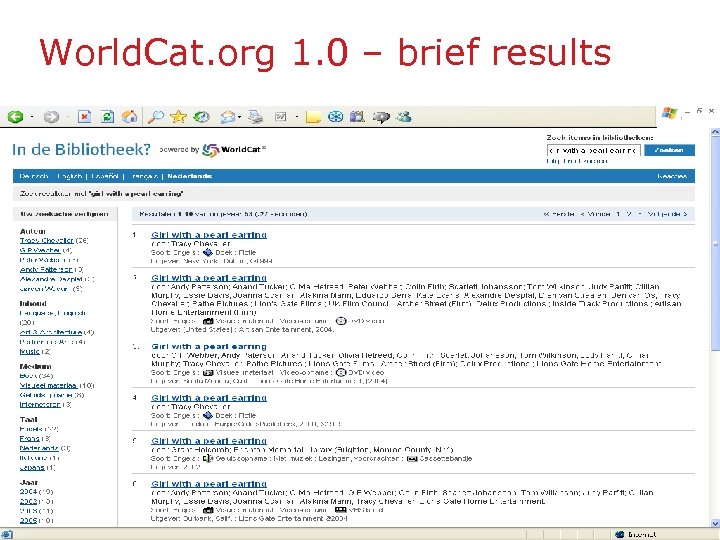Click the green Back arrow button

point(16,117)
